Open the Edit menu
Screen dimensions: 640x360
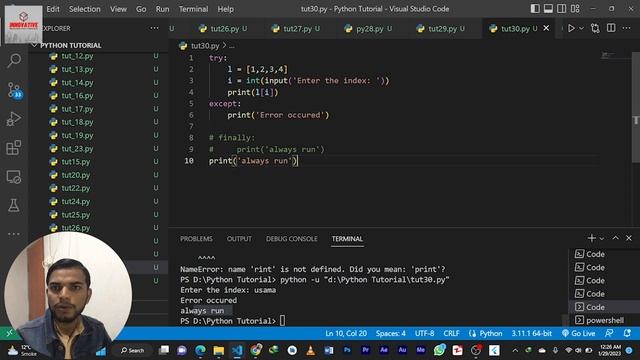point(53,9)
